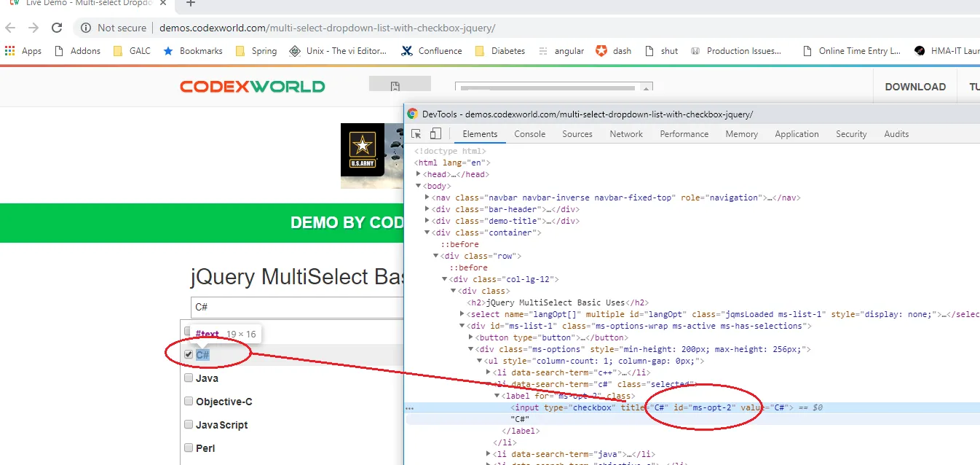The width and height of the screenshot is (980, 465).
Task: Open the GALC bookmark folder
Action: click(132, 51)
